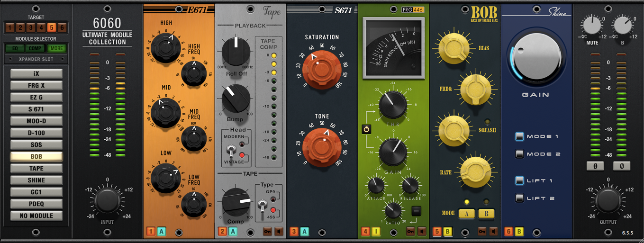
Task: Select target slot 6
Action: point(62,27)
